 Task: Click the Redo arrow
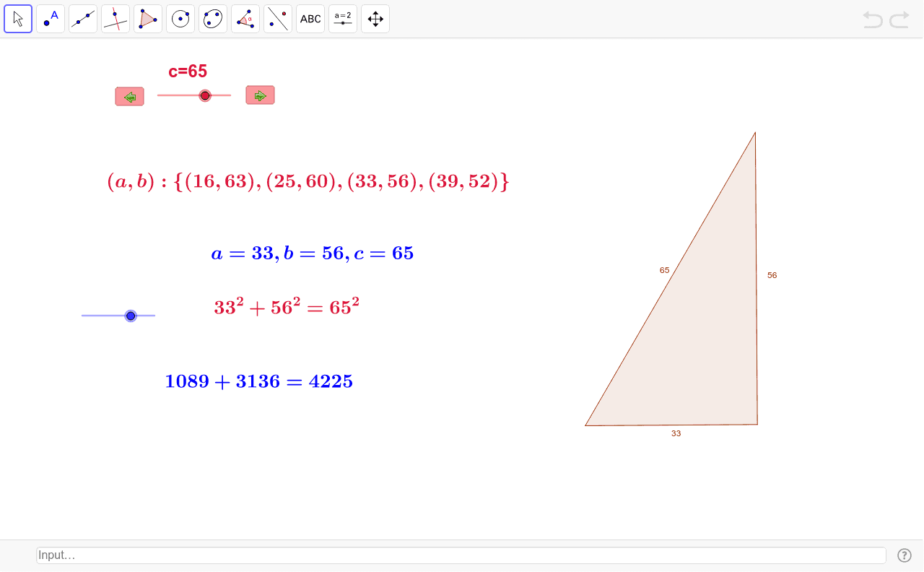899,19
